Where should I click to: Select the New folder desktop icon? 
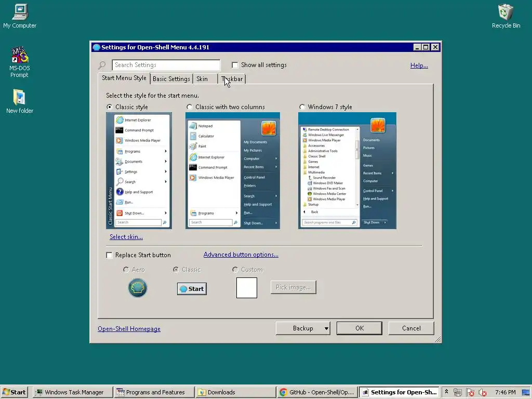click(19, 101)
